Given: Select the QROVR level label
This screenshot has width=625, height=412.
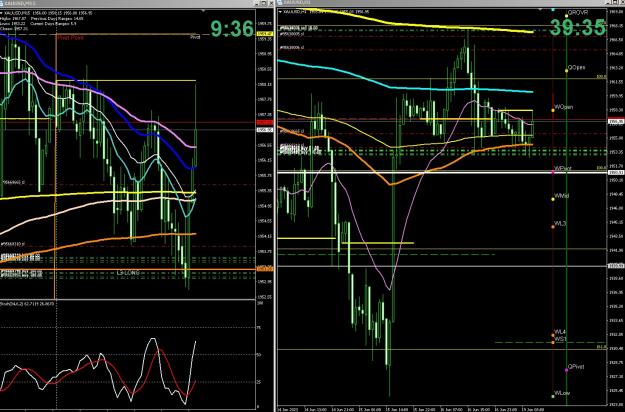Looking at the screenshot, I should (x=578, y=13).
